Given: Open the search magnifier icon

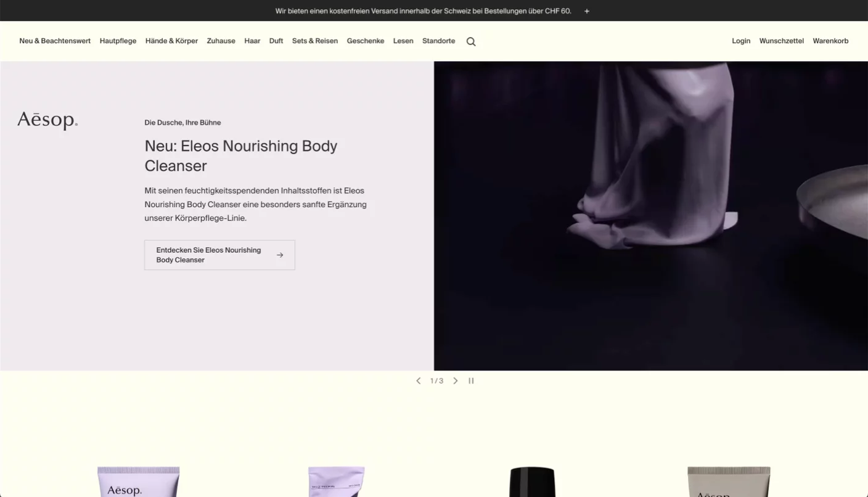Looking at the screenshot, I should coord(471,41).
